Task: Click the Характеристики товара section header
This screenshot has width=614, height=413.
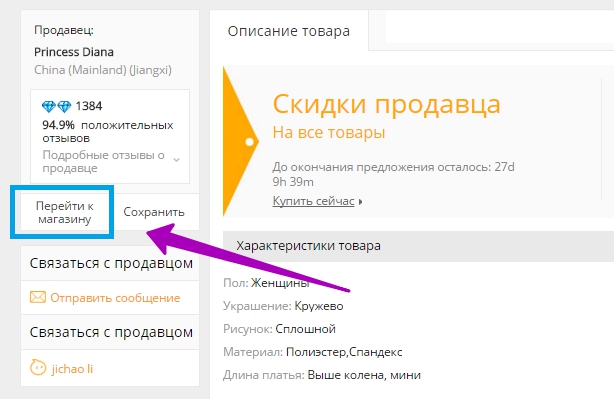Action: [x=308, y=246]
